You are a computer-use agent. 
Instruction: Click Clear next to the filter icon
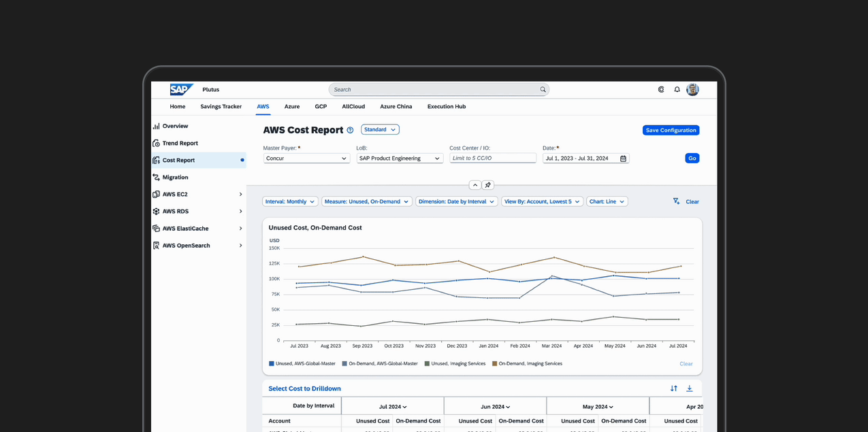point(692,202)
